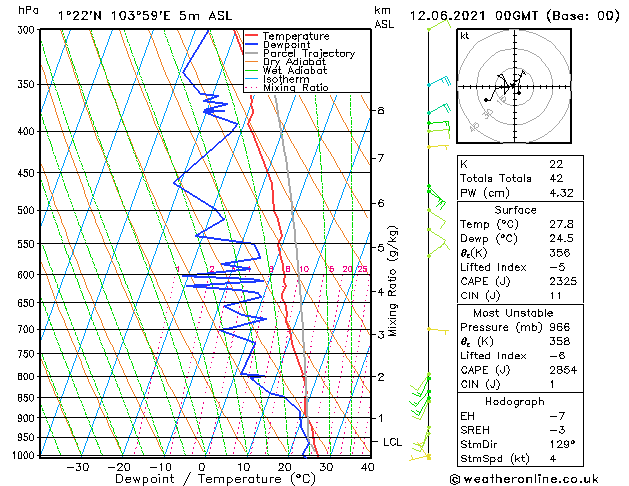Click the 500 hPa pressure axis label

tap(26, 210)
